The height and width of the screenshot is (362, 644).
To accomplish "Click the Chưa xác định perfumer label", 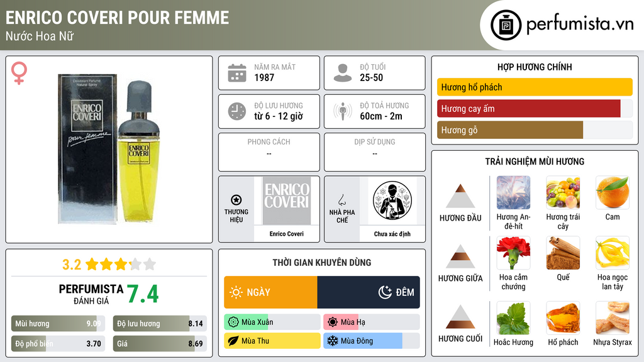I will [392, 234].
